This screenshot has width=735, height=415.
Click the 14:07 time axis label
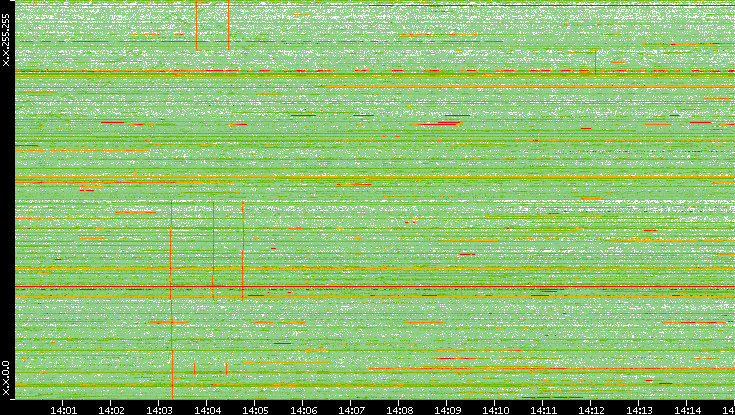(351, 410)
